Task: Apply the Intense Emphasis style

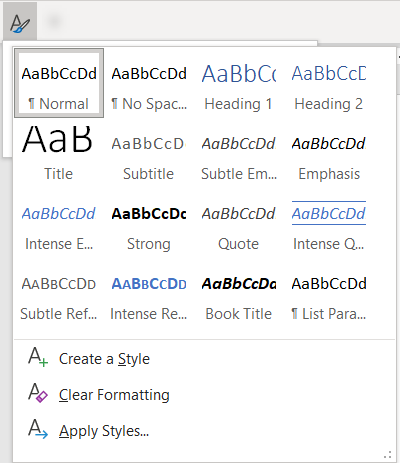Action: click(59, 223)
